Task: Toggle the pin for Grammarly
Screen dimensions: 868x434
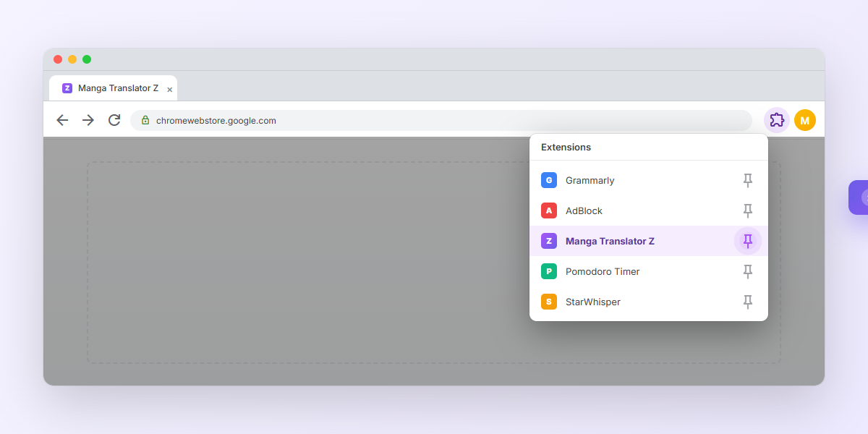Action: pos(748,181)
